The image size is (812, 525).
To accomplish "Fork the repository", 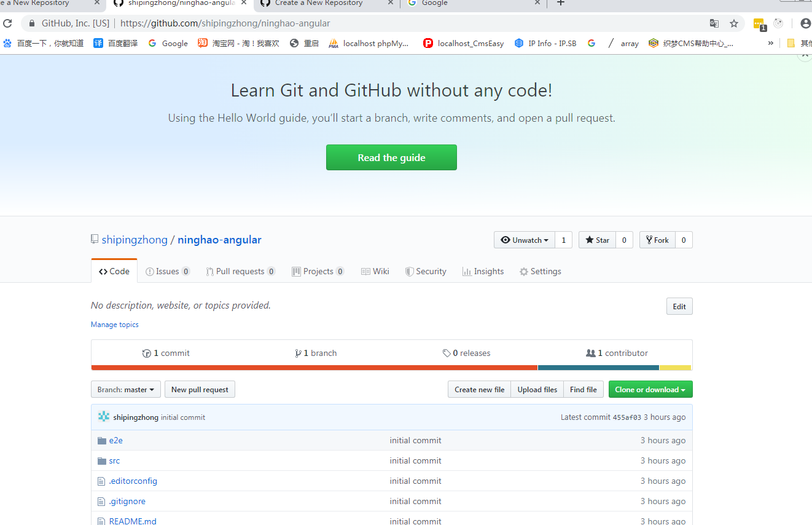I will tap(657, 240).
